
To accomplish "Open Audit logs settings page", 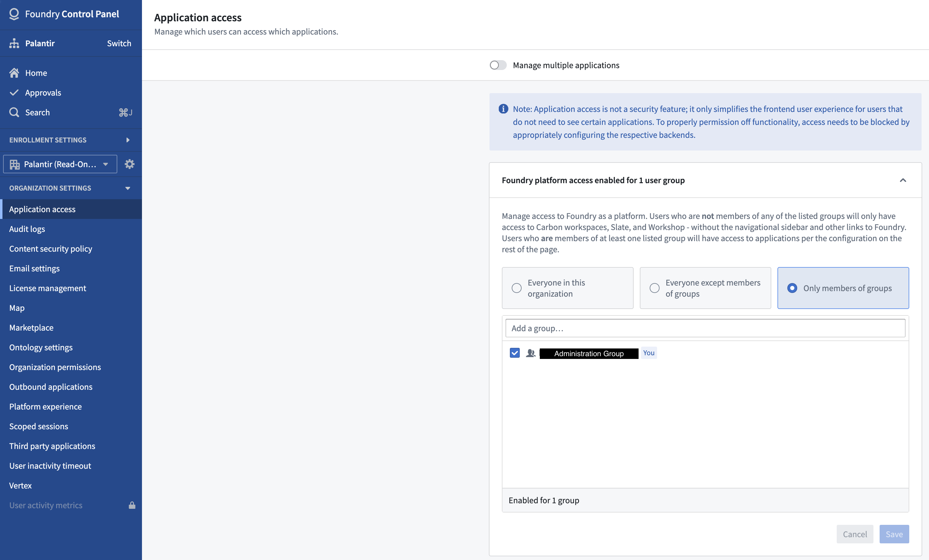I will pyautogui.click(x=71, y=229).
